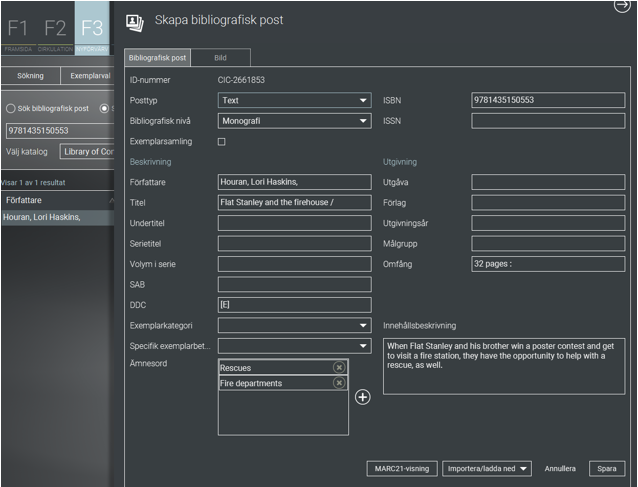The height and width of the screenshot is (487, 638).
Task: Switch to the Bibliografisk post tab
Action: (x=157, y=58)
